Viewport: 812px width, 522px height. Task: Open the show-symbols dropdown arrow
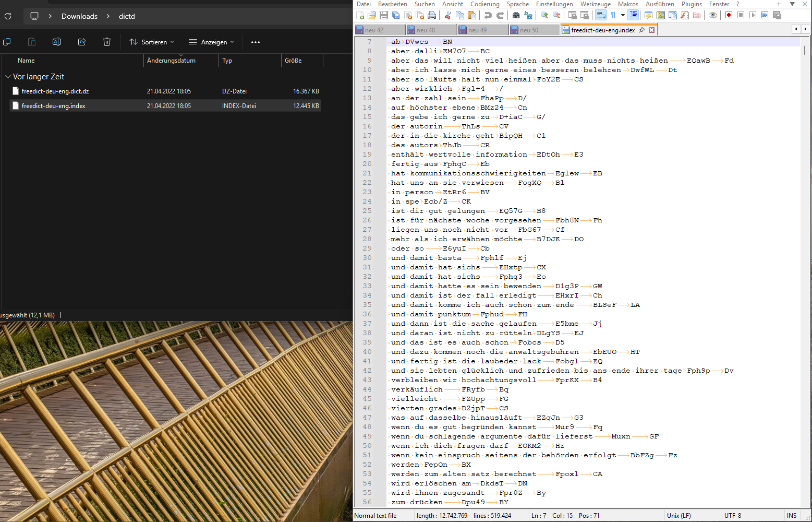click(623, 15)
